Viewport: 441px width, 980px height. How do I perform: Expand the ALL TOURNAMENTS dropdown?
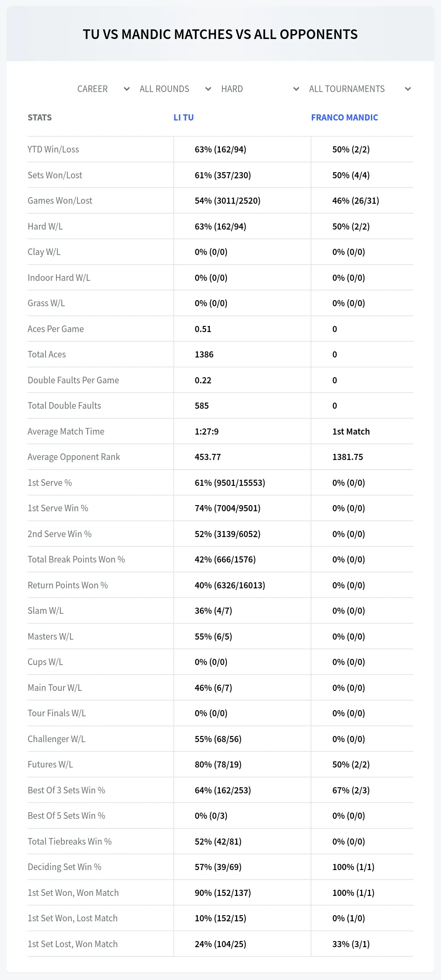pos(360,89)
